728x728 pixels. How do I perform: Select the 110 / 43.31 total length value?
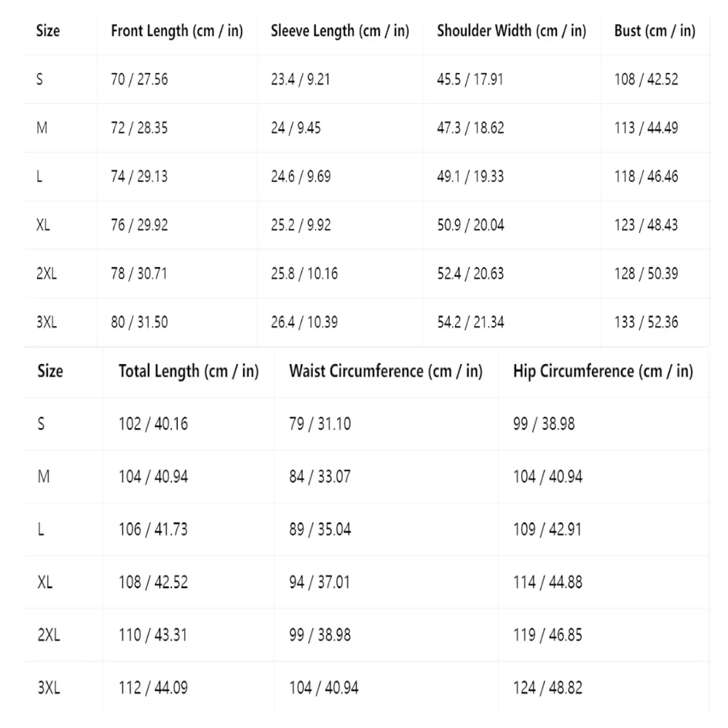pyautogui.click(x=153, y=635)
